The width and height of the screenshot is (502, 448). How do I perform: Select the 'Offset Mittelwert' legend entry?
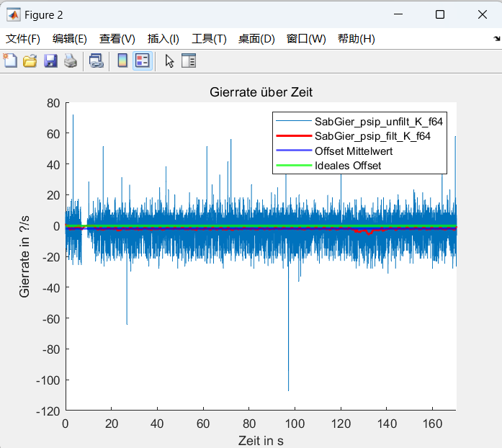(x=353, y=151)
